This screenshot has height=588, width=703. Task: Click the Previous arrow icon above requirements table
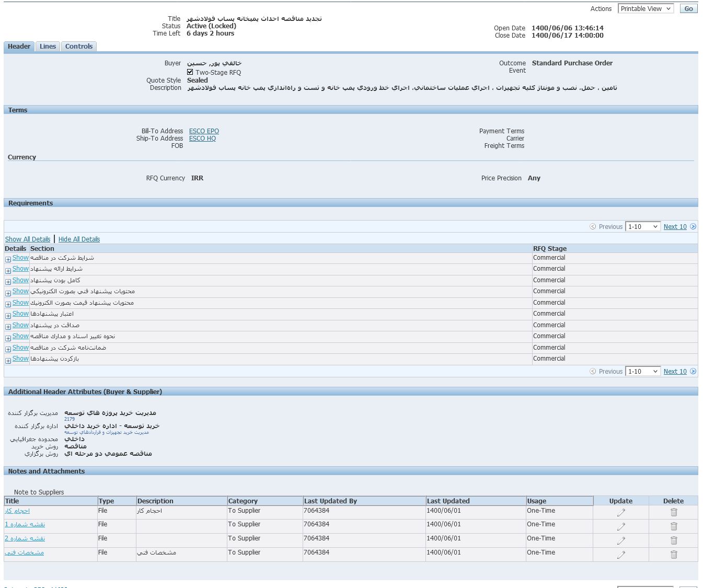click(593, 226)
